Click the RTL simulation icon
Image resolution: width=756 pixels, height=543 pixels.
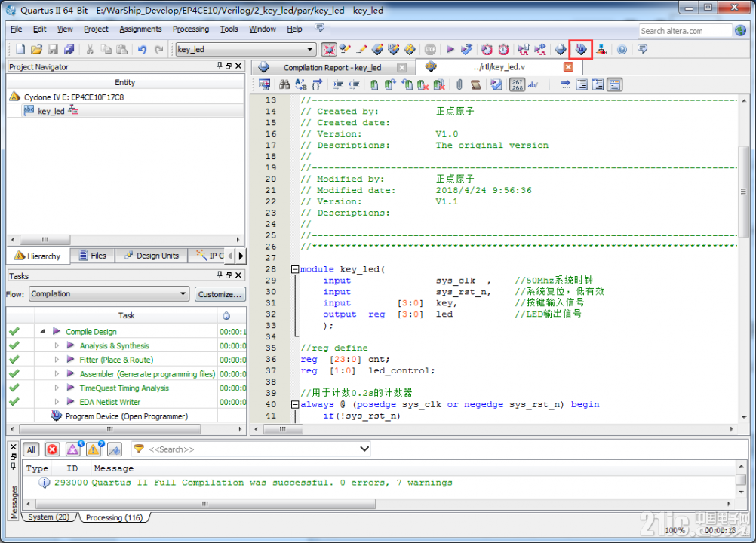point(523,49)
